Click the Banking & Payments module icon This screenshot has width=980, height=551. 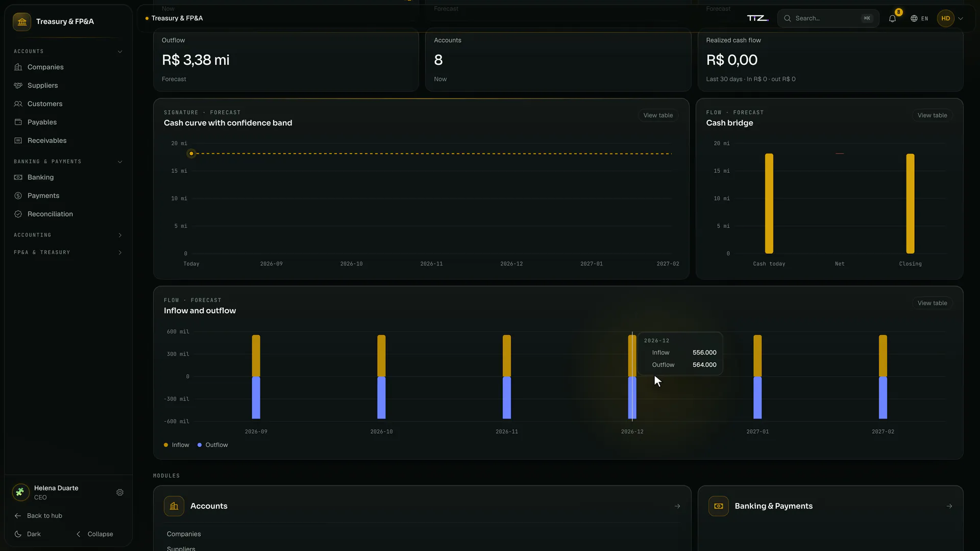(719, 506)
